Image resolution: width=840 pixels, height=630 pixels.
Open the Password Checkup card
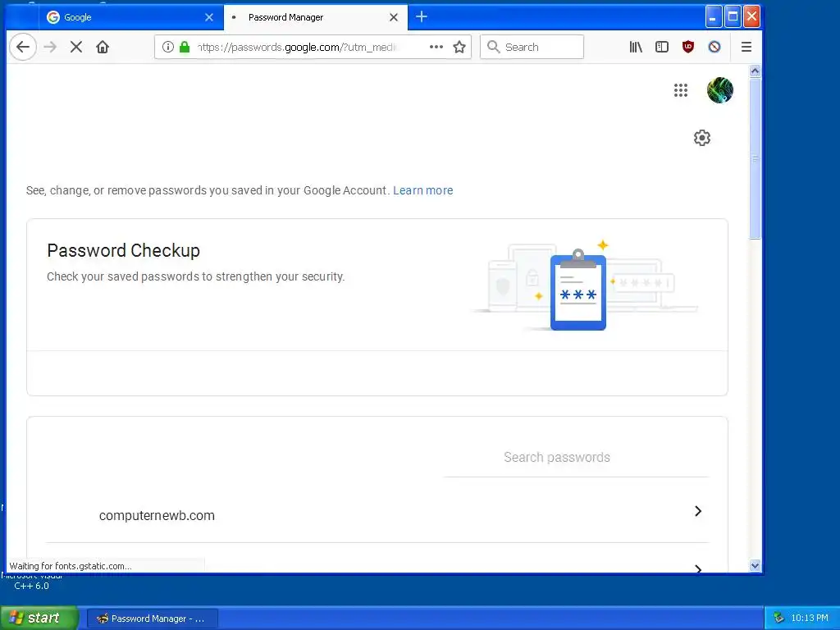click(x=377, y=307)
